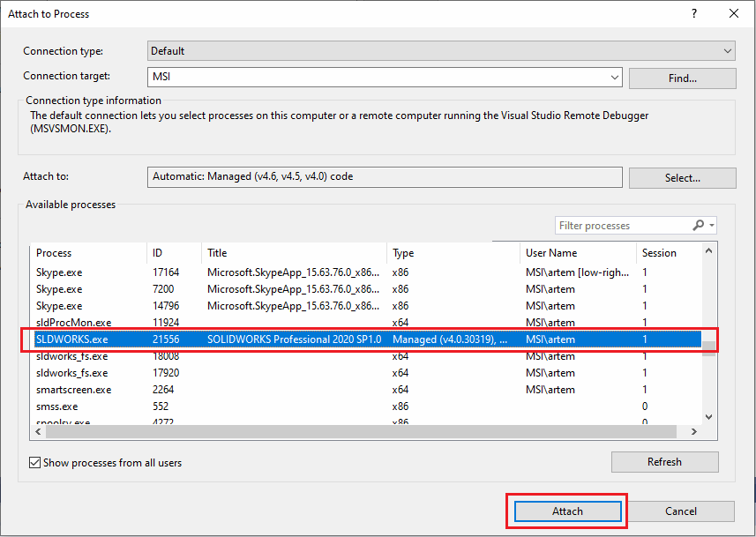Click the horizontal scrollbar thumb of process list
This screenshot has height=537, width=756.
(x=362, y=432)
